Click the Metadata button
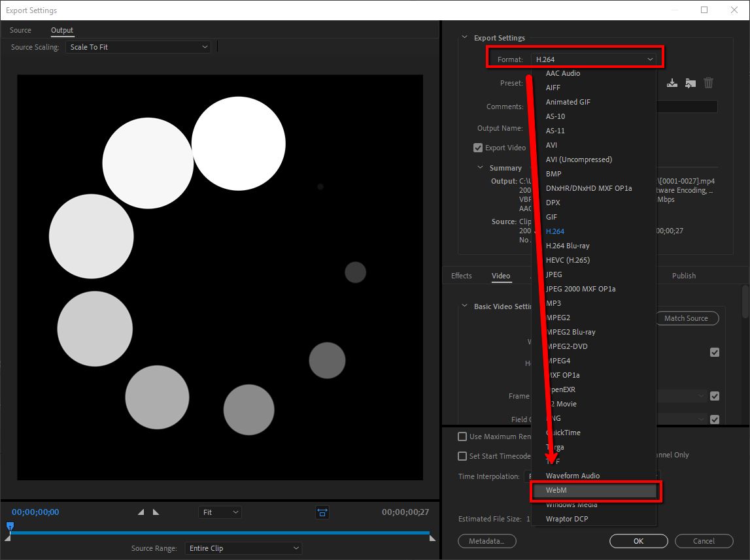Screen dimensions: 750x560 tap(487, 541)
